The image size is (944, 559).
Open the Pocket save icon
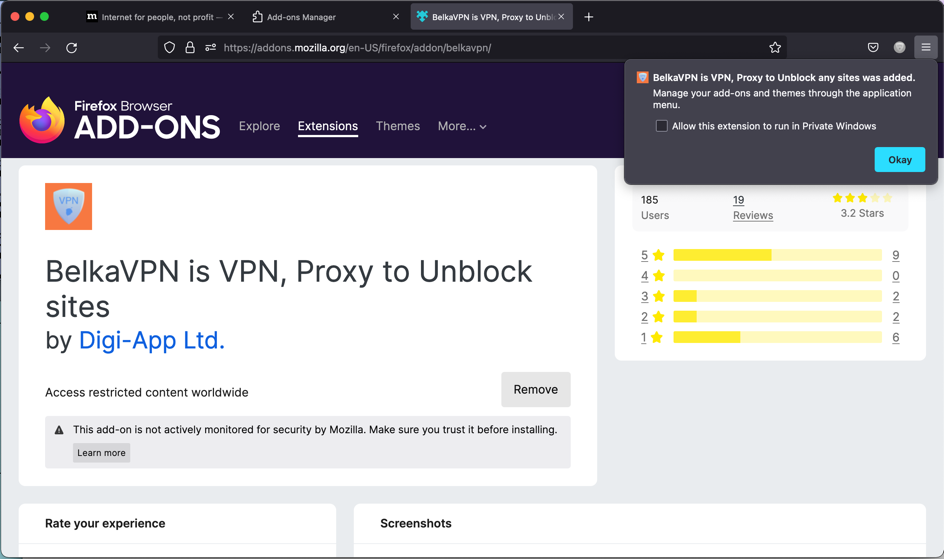click(873, 48)
